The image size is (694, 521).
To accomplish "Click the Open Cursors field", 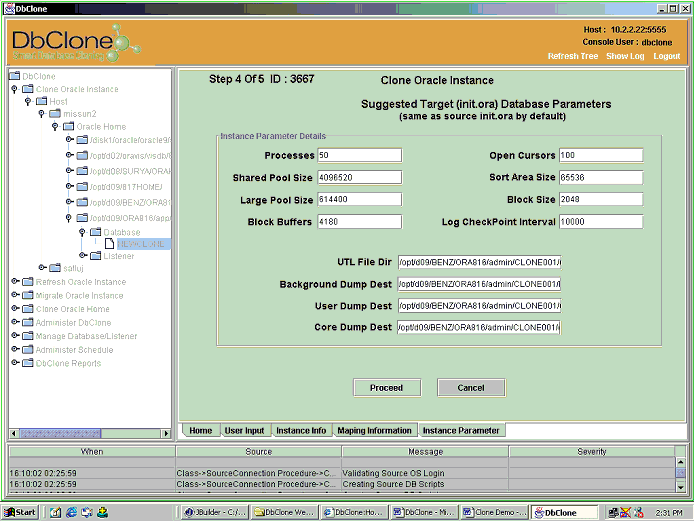I will tap(601, 155).
